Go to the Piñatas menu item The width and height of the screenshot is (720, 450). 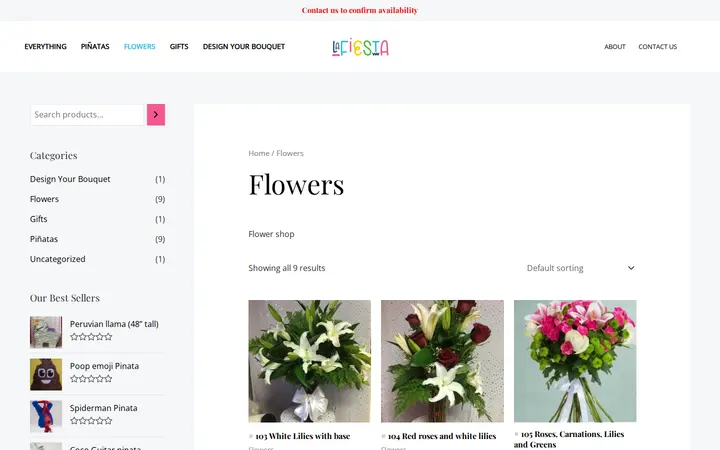(95, 46)
